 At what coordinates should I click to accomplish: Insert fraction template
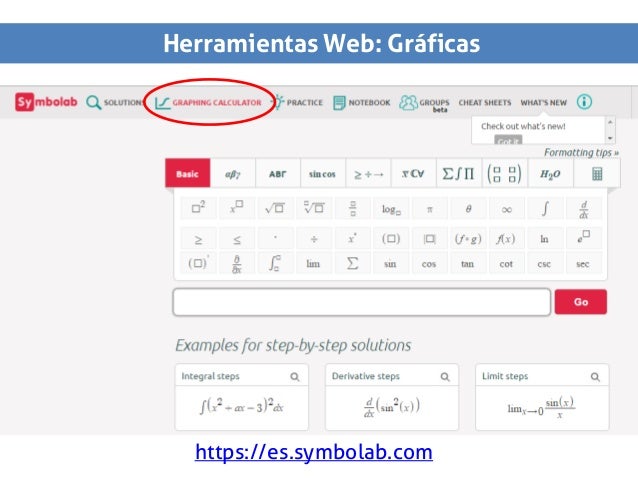[352, 208]
